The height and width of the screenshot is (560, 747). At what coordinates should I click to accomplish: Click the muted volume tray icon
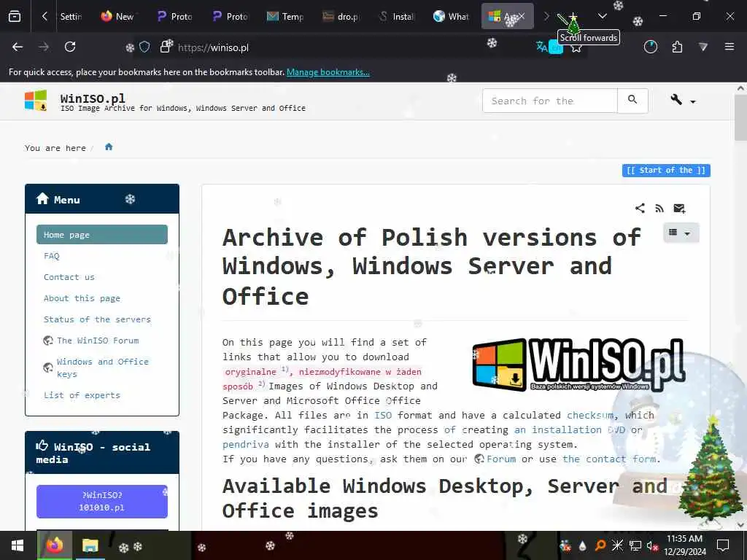click(651, 545)
